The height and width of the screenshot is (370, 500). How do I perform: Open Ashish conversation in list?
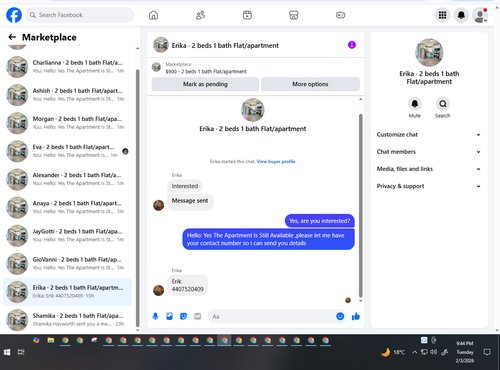(x=67, y=95)
